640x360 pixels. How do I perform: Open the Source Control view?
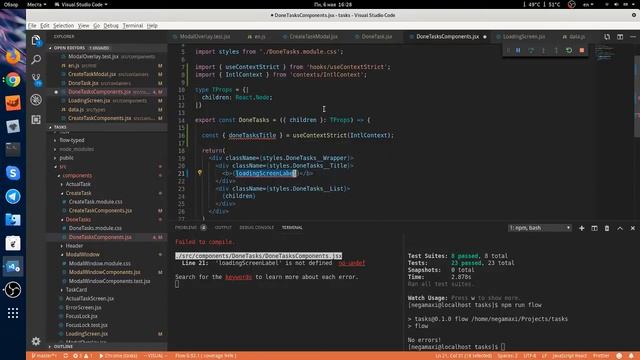[36, 80]
